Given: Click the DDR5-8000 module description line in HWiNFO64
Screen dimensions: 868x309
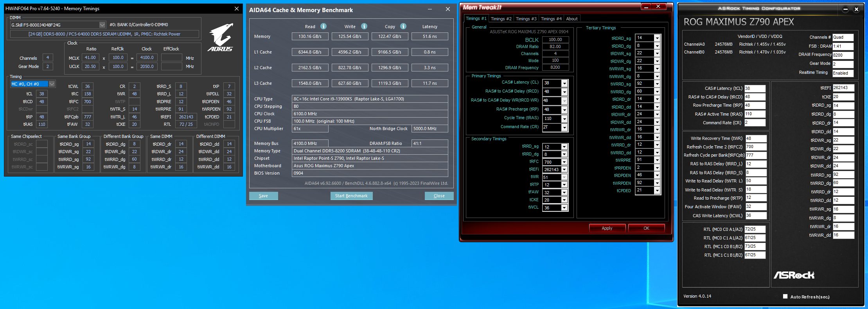Looking at the screenshot, I should 104,34.
